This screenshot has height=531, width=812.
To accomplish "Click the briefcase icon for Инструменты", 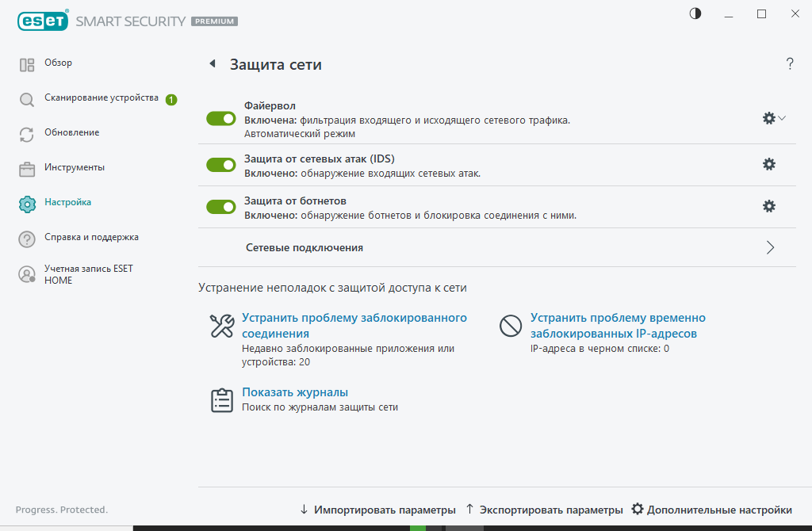I will coord(27,170).
